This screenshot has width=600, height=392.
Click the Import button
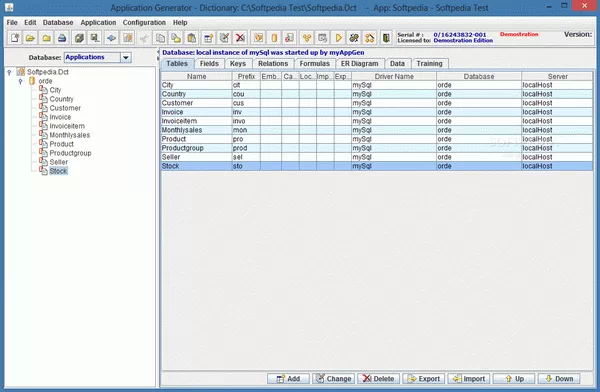(x=469, y=379)
